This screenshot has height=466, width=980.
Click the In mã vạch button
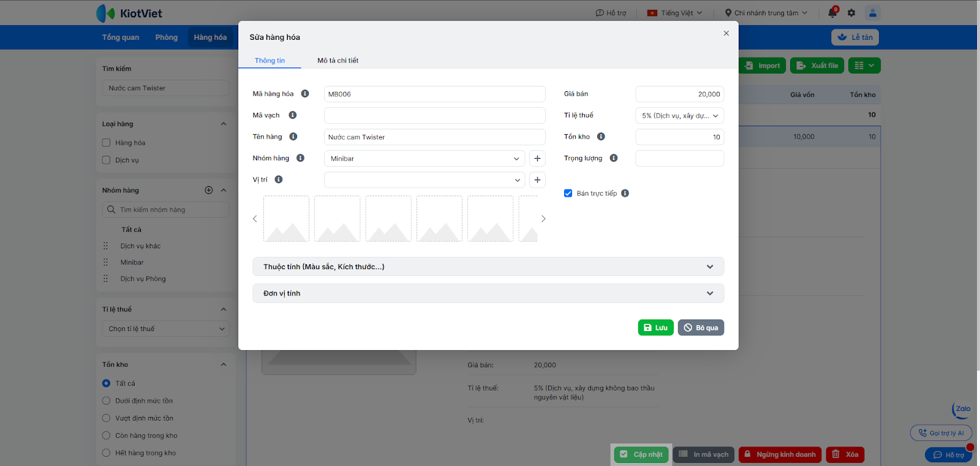click(x=704, y=454)
